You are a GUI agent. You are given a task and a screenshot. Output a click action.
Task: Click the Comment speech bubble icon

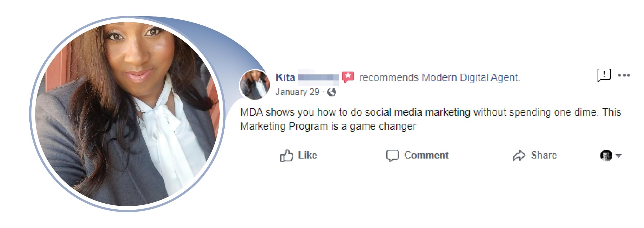[392, 156]
